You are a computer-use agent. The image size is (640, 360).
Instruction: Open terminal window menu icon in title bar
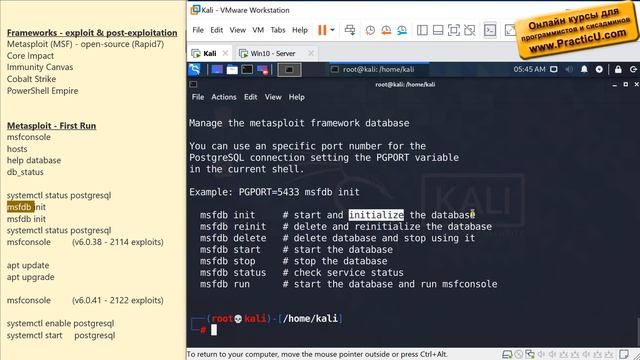pyautogui.click(x=193, y=84)
